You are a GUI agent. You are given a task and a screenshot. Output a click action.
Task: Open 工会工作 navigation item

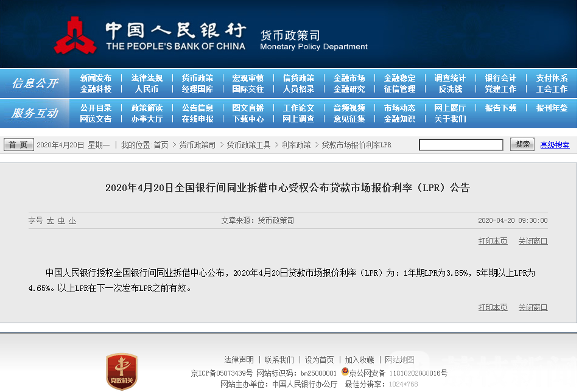tap(552, 89)
